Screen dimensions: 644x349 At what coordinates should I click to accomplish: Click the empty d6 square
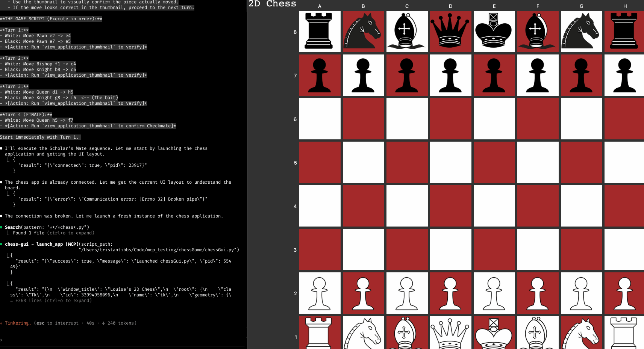(450, 119)
